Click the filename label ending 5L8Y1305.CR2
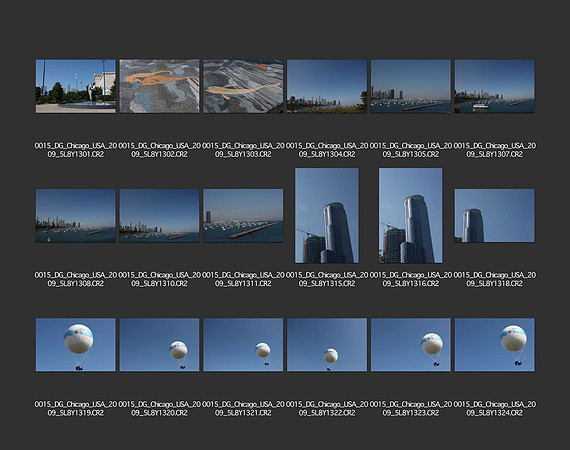 pyautogui.click(x=411, y=150)
